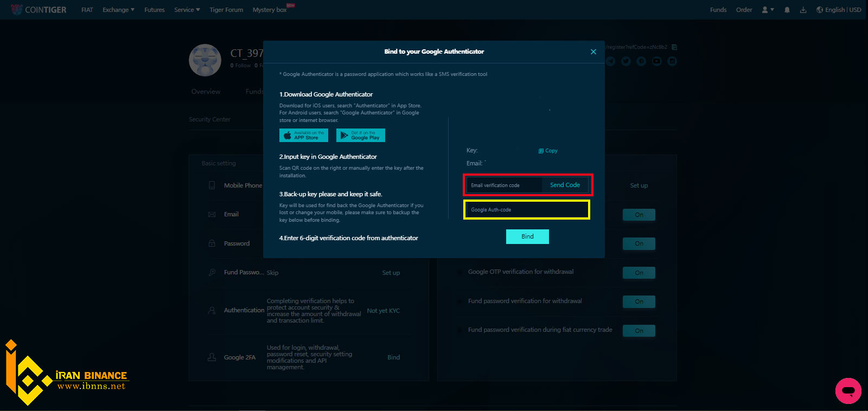The height and width of the screenshot is (411, 868).
Task: Click the Authentication person icon
Action: [212, 311]
